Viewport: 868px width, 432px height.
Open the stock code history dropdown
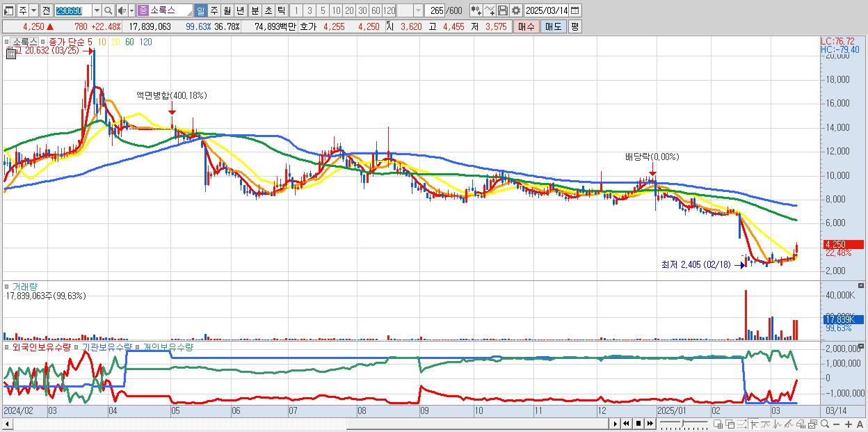click(96, 10)
